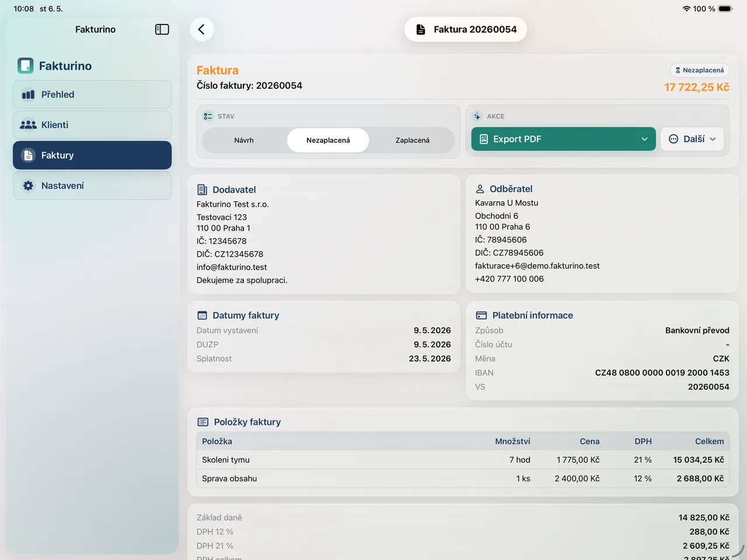Click the Položka column header
The height and width of the screenshot is (560, 747).
217,442
